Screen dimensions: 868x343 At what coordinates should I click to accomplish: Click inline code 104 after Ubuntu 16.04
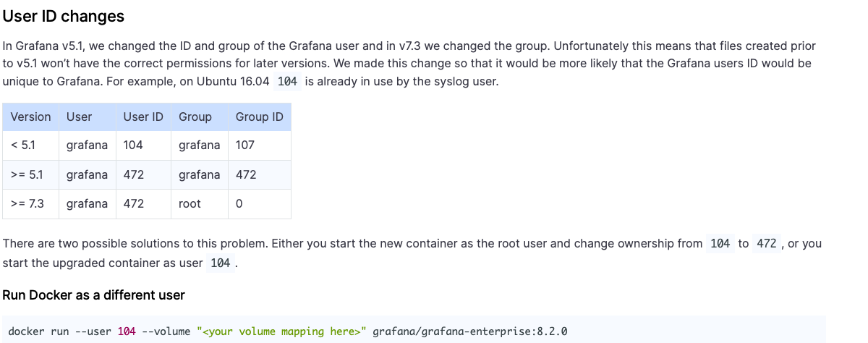(287, 81)
